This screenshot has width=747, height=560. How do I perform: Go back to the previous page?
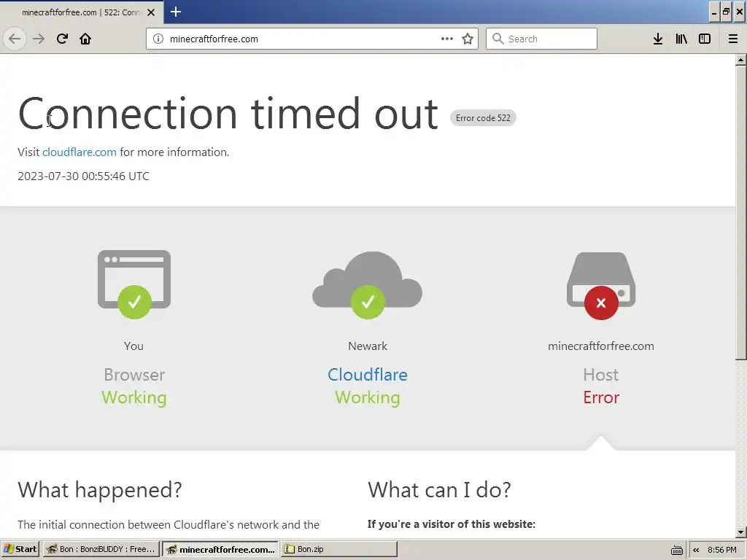(x=15, y=39)
